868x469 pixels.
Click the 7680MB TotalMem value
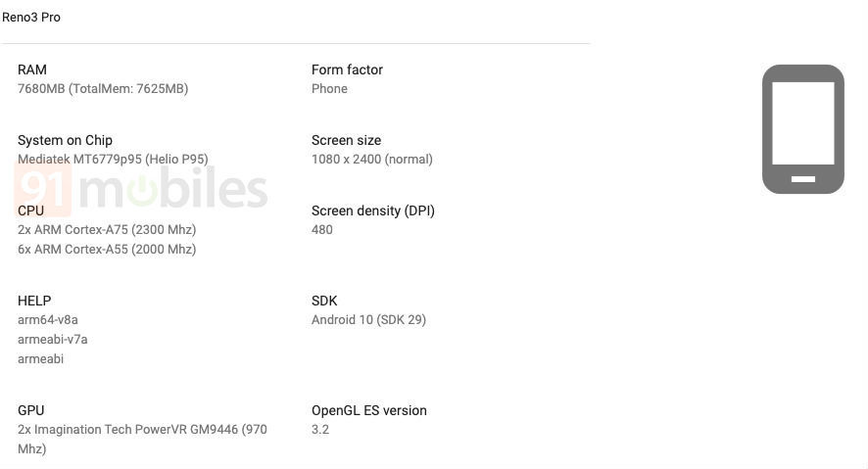tap(103, 88)
